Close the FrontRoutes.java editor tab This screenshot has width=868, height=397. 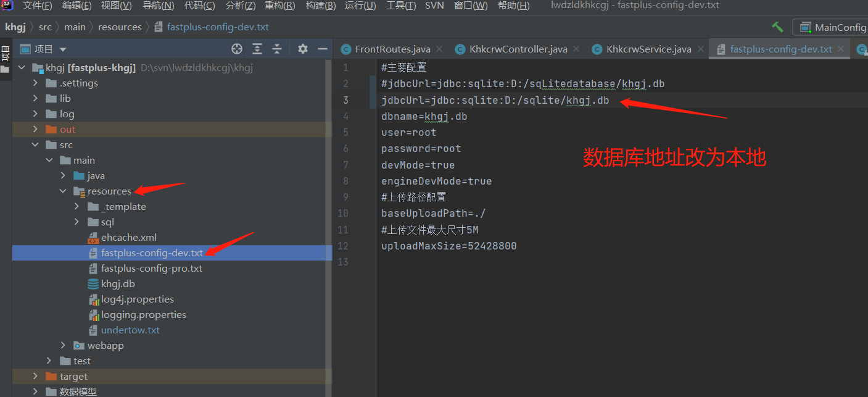tap(439, 49)
